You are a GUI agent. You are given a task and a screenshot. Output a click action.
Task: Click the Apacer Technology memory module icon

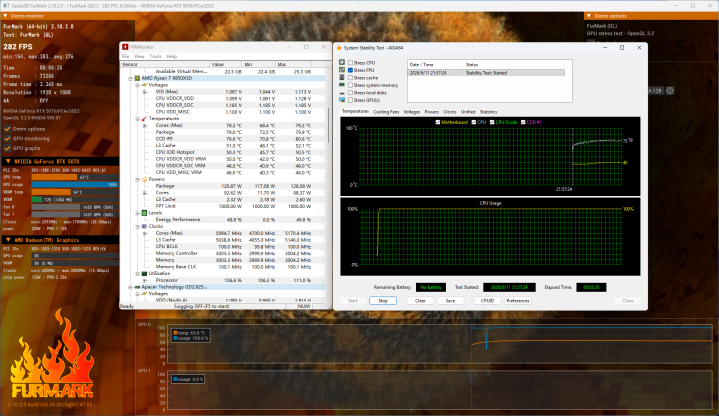(137, 287)
